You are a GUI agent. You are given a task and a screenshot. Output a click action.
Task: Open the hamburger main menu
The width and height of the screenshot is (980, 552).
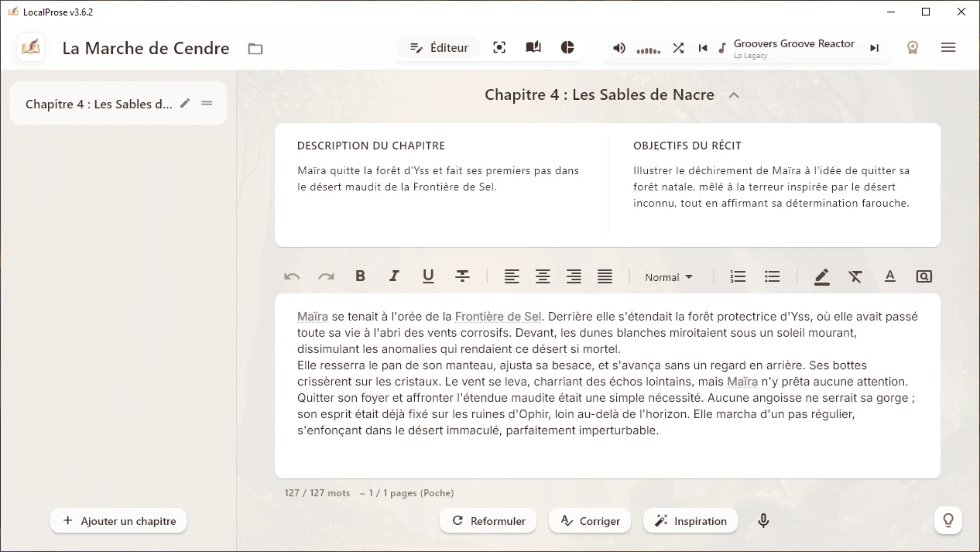coord(948,48)
